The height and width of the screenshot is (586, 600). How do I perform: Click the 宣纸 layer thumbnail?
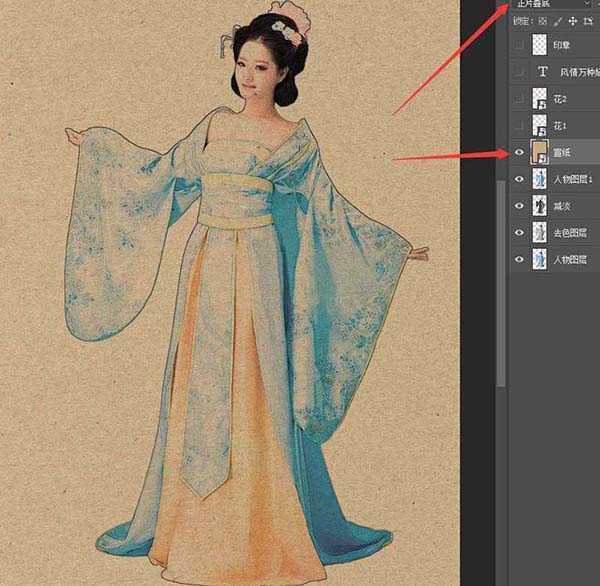541,153
